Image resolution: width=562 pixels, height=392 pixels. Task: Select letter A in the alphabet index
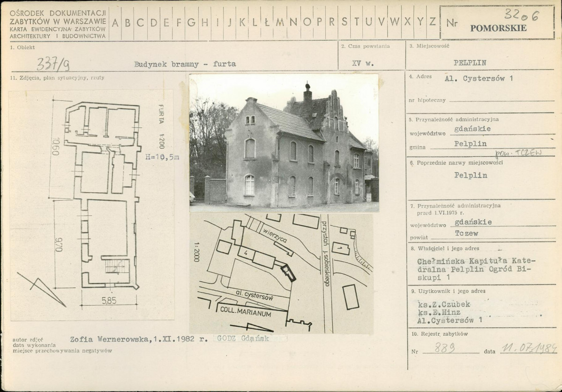pyautogui.click(x=115, y=22)
